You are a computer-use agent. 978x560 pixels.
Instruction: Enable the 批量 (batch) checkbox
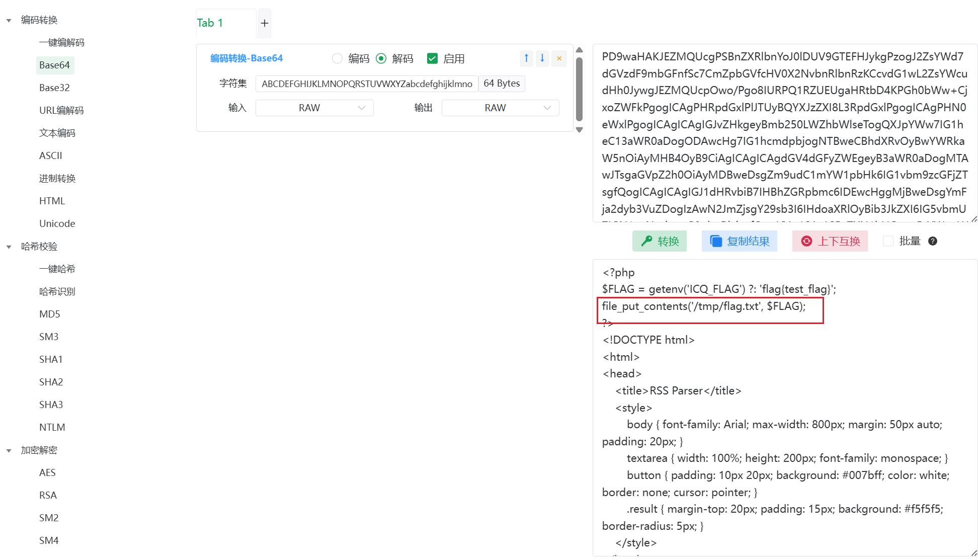[888, 241]
